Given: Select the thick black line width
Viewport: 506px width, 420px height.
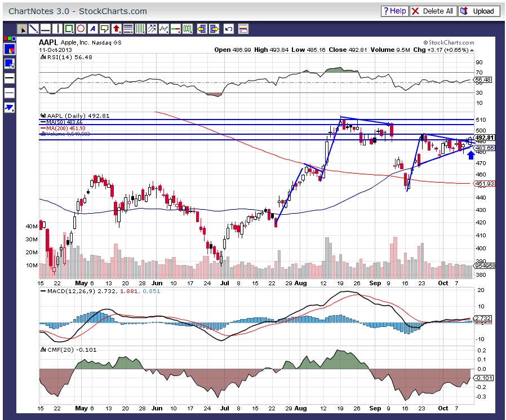Looking at the screenshot, I should coord(10,78).
